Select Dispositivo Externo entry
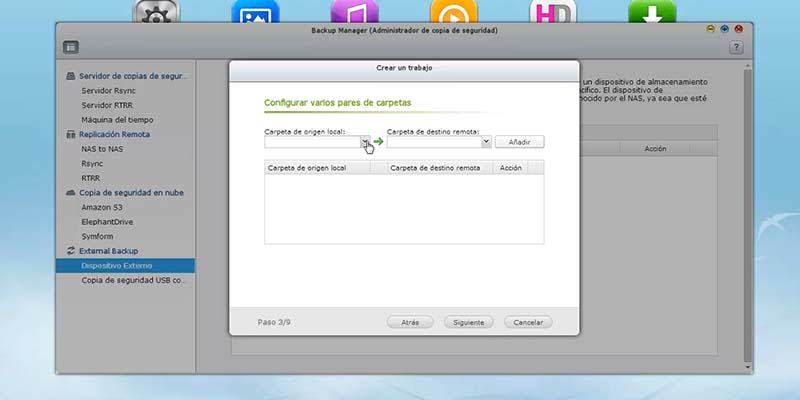The height and width of the screenshot is (400, 800). coord(125,266)
